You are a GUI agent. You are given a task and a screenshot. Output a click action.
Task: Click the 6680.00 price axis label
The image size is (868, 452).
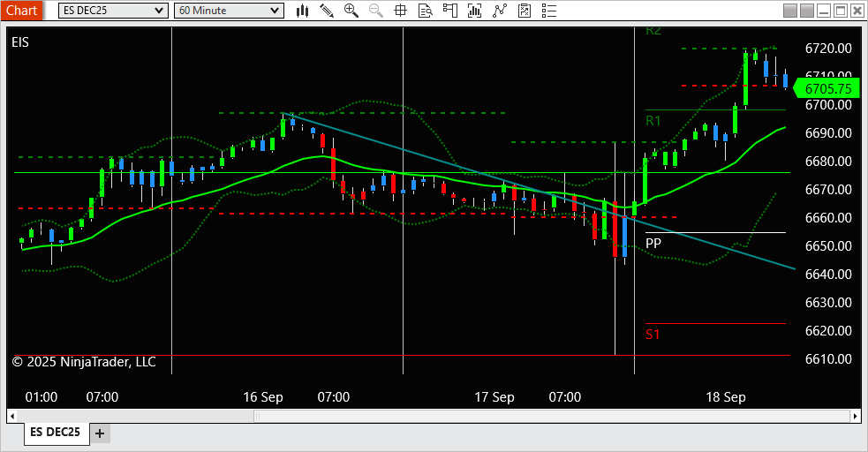pyautogui.click(x=828, y=161)
